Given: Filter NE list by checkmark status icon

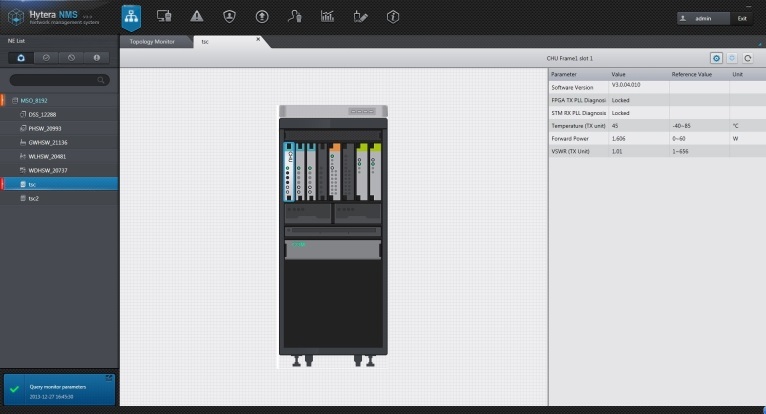Looking at the screenshot, I should coord(46,58).
